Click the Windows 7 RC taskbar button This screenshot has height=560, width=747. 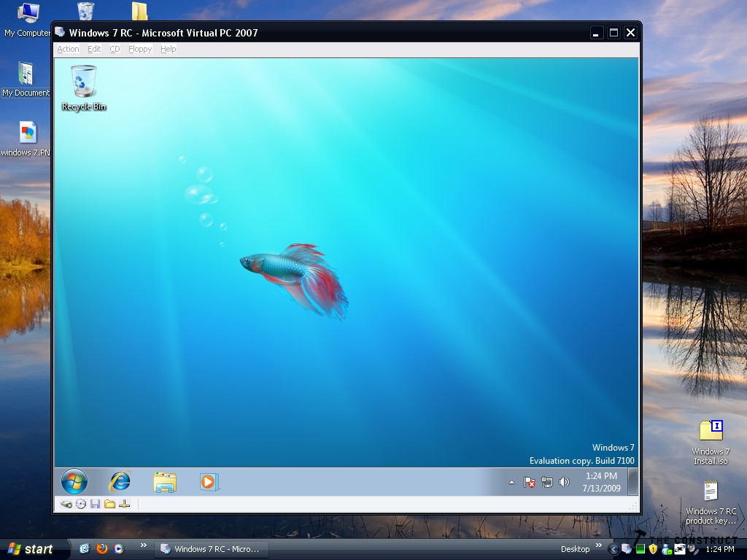tap(212, 549)
